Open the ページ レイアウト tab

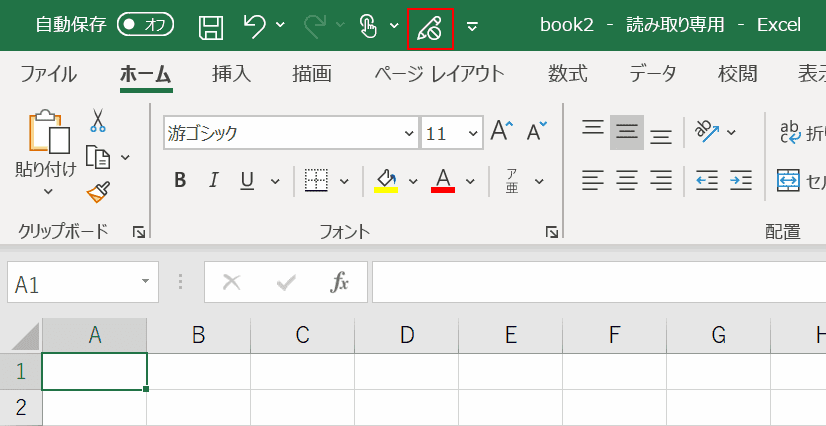439,74
